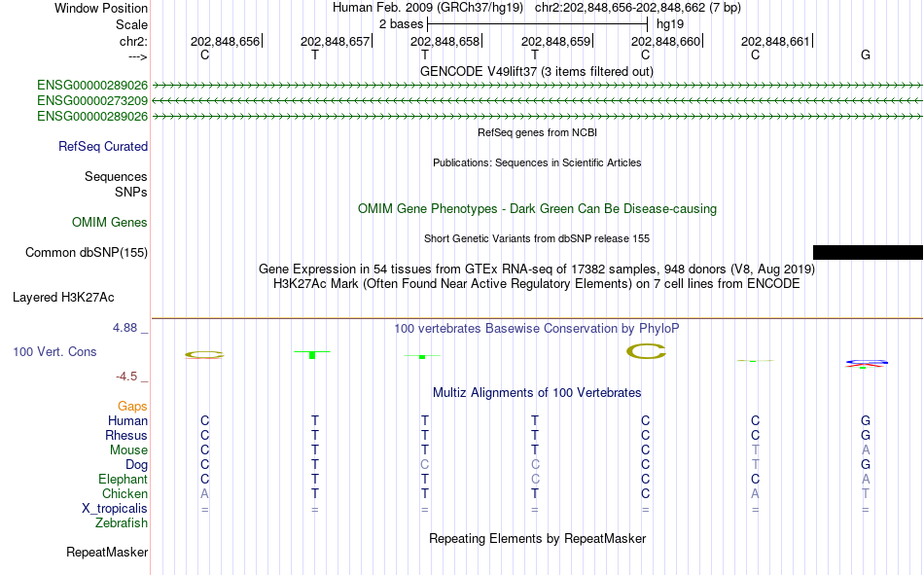Viewport: 924px width, 575px height.
Task: Click the 4.88 PhyloP upper value
Action: (x=124, y=327)
